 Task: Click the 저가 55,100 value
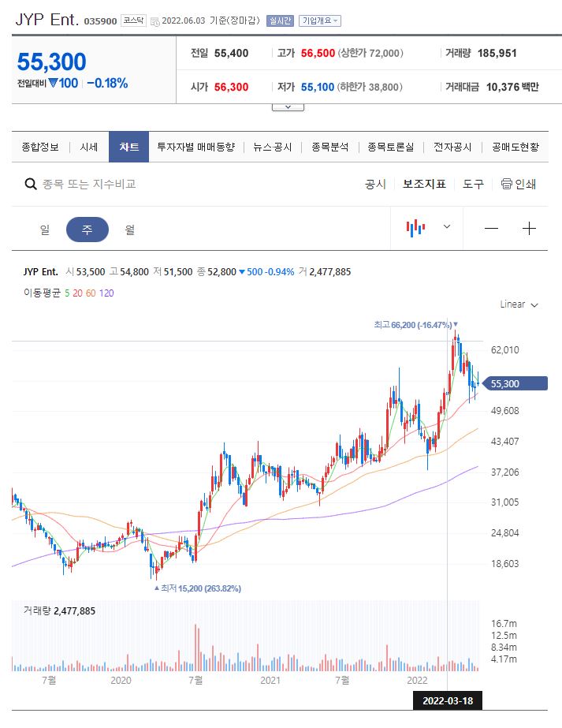pyautogui.click(x=318, y=87)
